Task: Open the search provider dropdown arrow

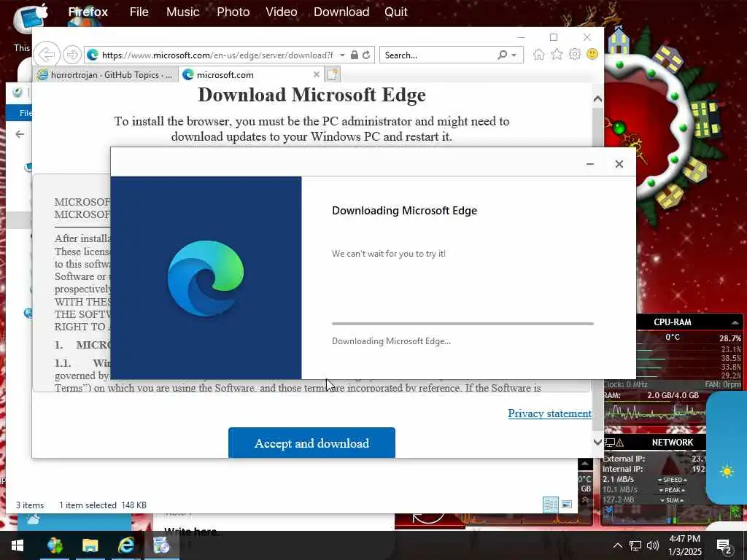Action: click(514, 55)
